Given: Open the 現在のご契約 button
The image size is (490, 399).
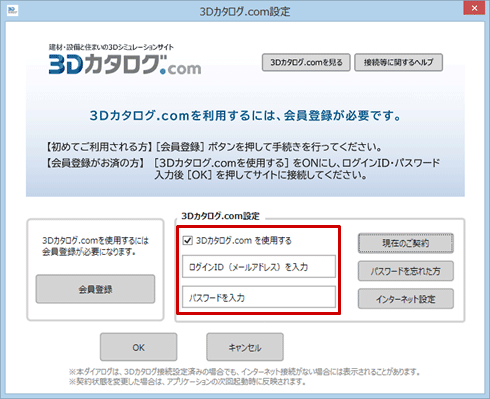Looking at the screenshot, I should 406,243.
